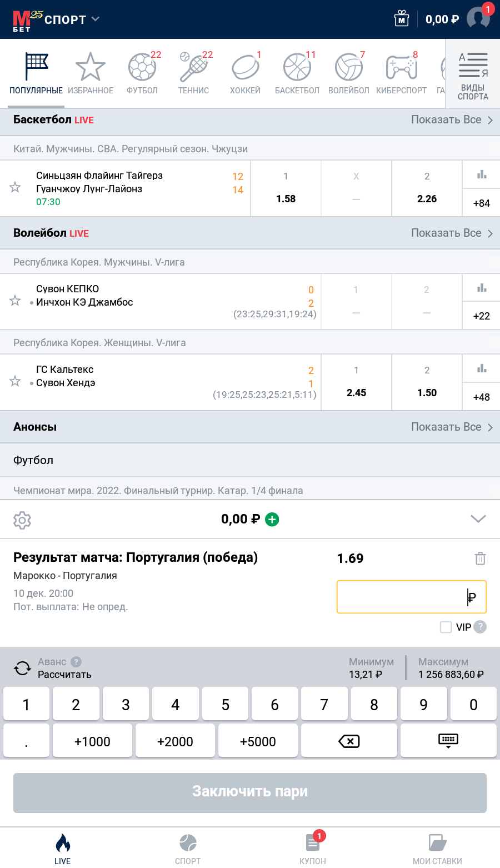500x868 pixels.
Task: Open the Футбол sports section icon
Action: (x=142, y=67)
